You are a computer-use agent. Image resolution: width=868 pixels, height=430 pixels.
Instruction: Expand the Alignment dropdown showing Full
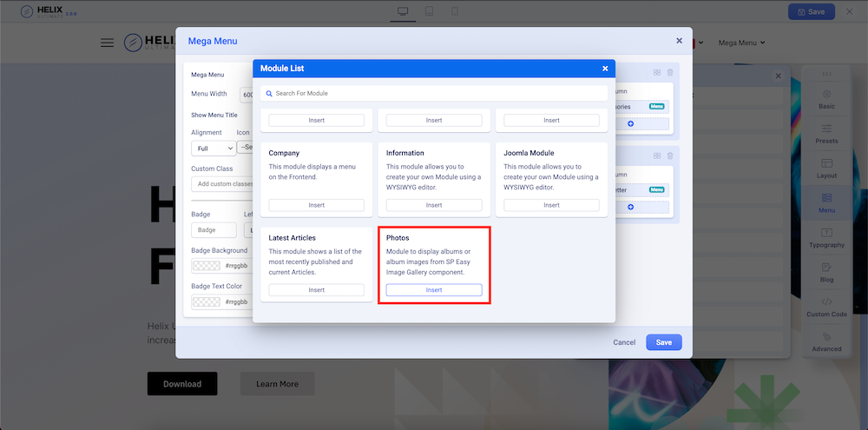pos(213,149)
